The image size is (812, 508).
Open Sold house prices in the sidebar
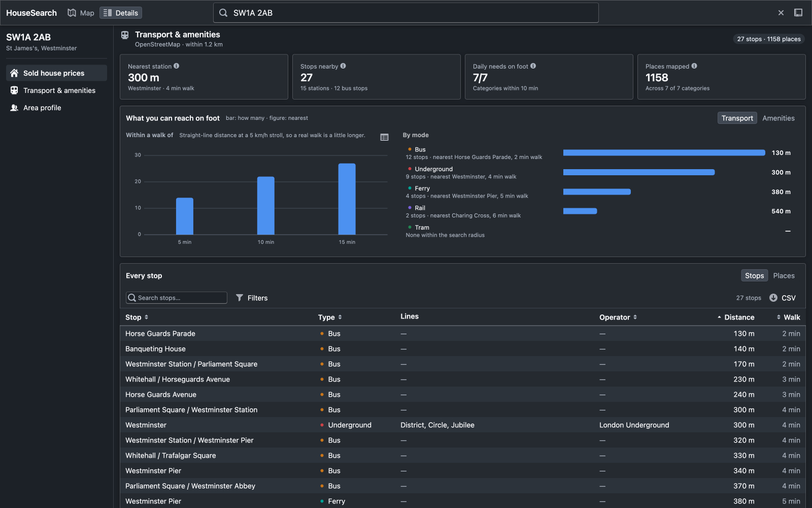[56, 73]
